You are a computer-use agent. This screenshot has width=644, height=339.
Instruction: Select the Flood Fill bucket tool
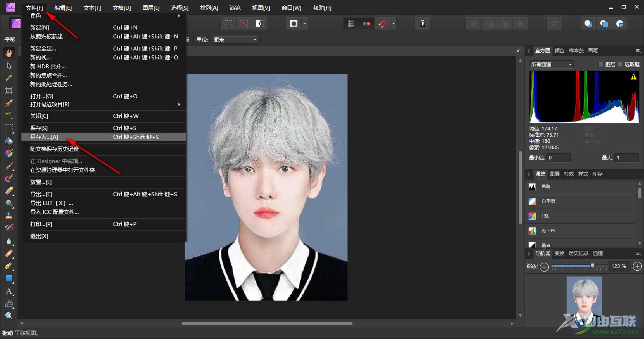[x=9, y=141]
